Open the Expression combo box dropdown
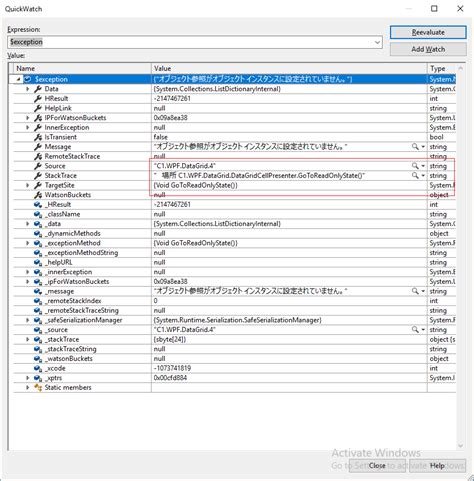474x481 pixels. coord(377,42)
